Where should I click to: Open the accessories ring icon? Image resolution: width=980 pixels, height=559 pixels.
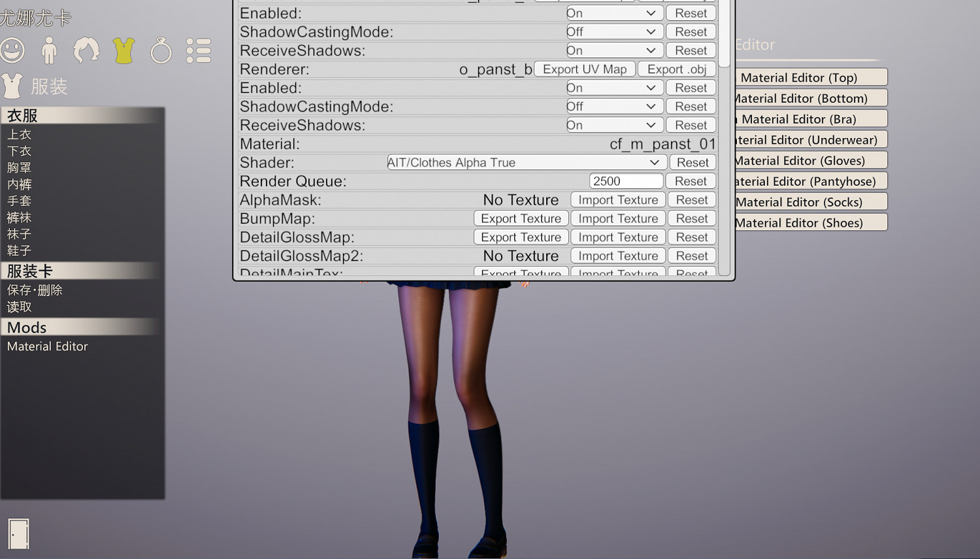(161, 50)
